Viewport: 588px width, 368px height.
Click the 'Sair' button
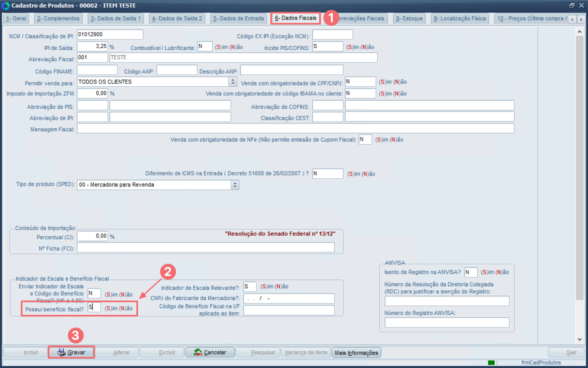click(x=566, y=352)
